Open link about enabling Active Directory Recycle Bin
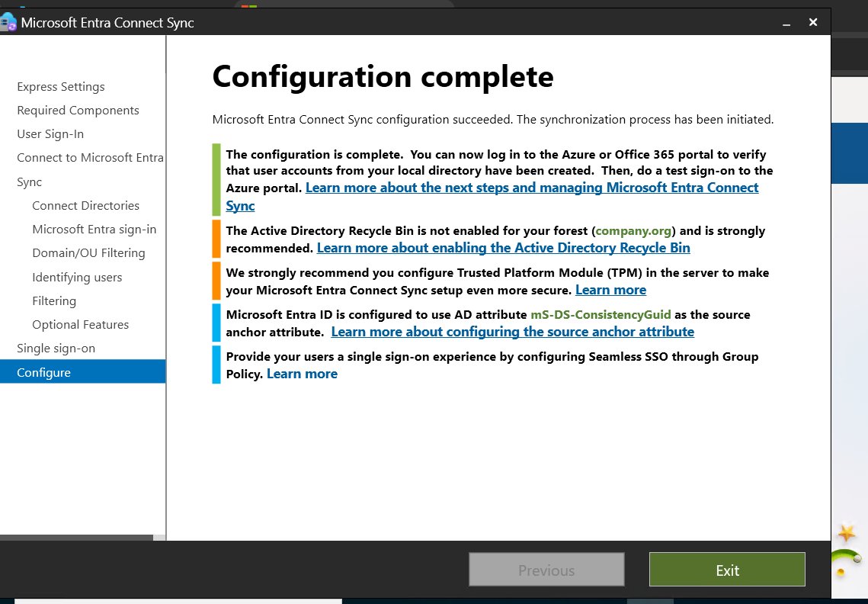The width and height of the screenshot is (868, 604). 503,248
